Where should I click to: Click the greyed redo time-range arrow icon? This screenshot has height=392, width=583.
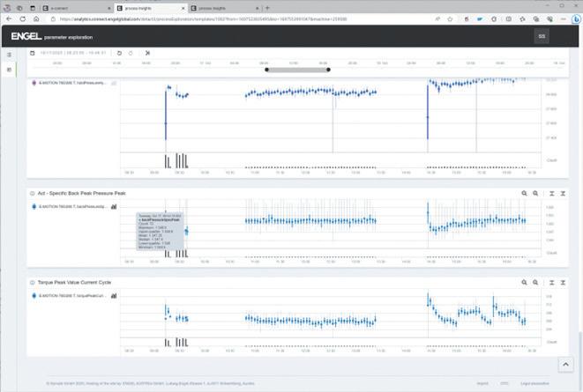coord(131,53)
